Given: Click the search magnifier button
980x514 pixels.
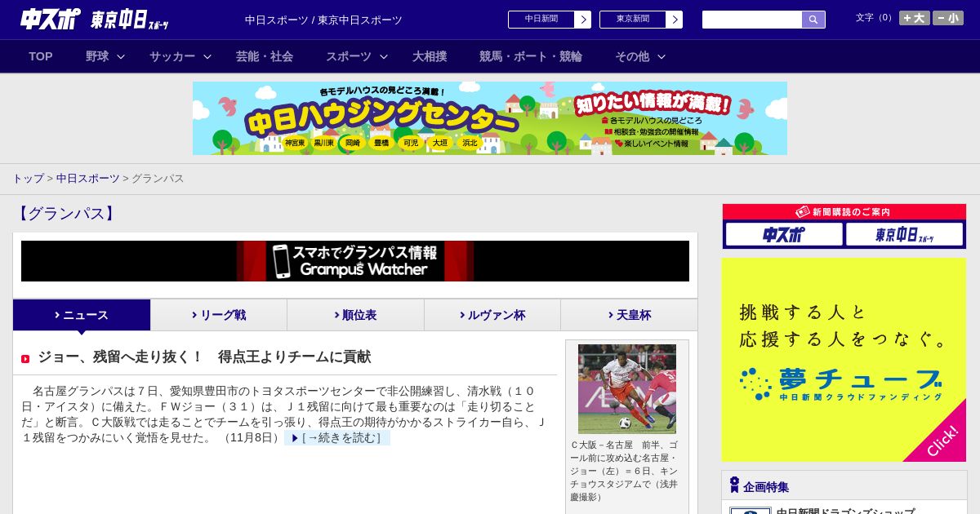Looking at the screenshot, I should click(813, 20).
